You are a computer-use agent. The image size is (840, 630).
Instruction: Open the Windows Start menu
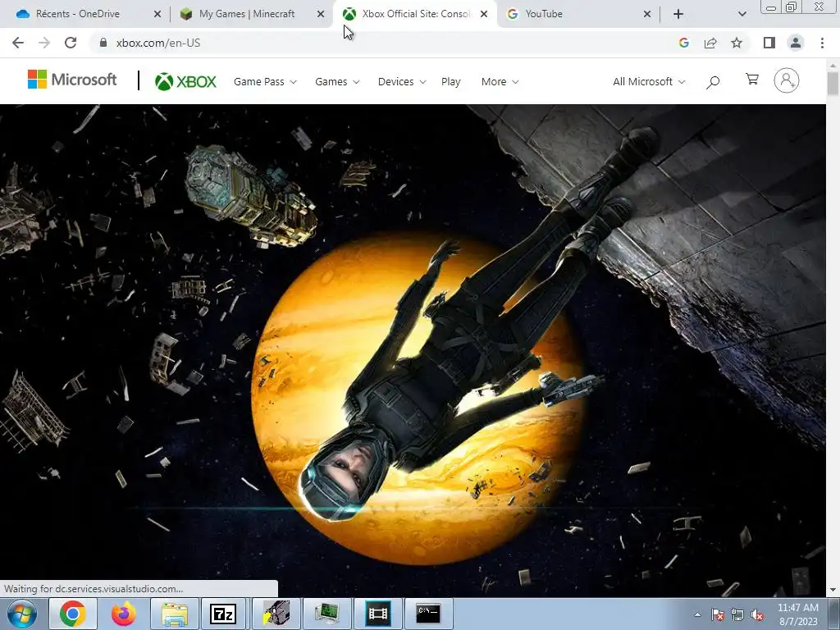[x=21, y=614]
